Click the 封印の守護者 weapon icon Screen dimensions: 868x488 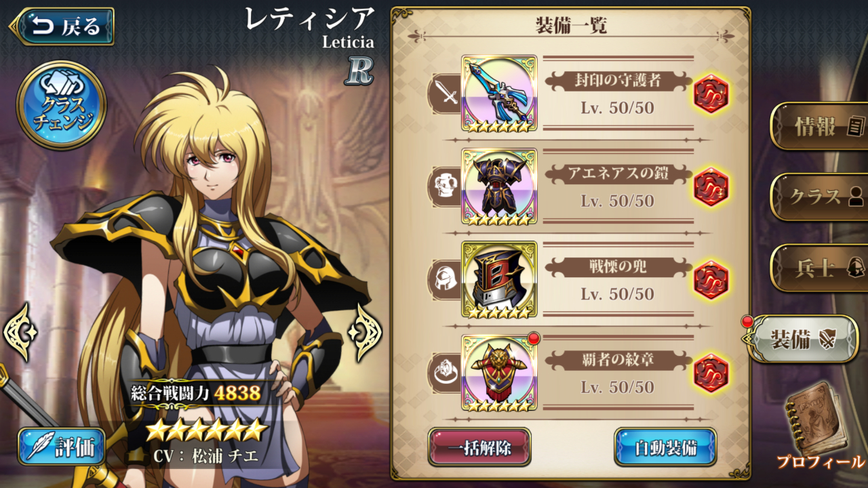[x=499, y=94]
